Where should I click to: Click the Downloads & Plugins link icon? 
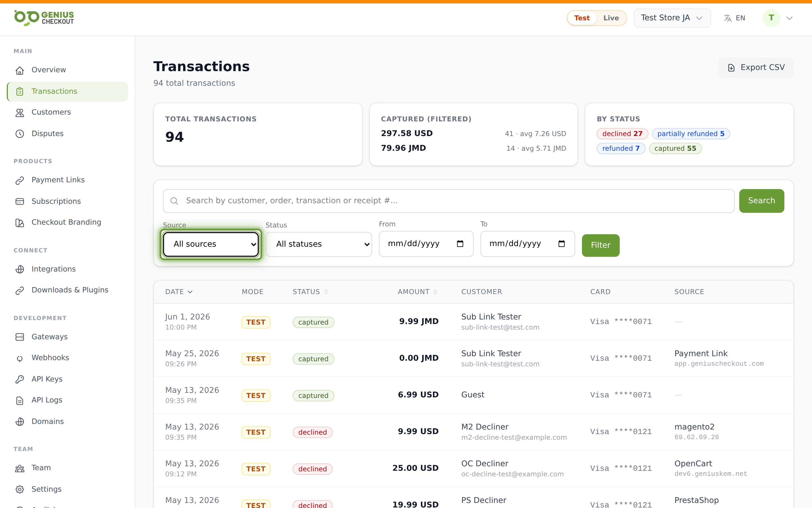pyautogui.click(x=20, y=290)
